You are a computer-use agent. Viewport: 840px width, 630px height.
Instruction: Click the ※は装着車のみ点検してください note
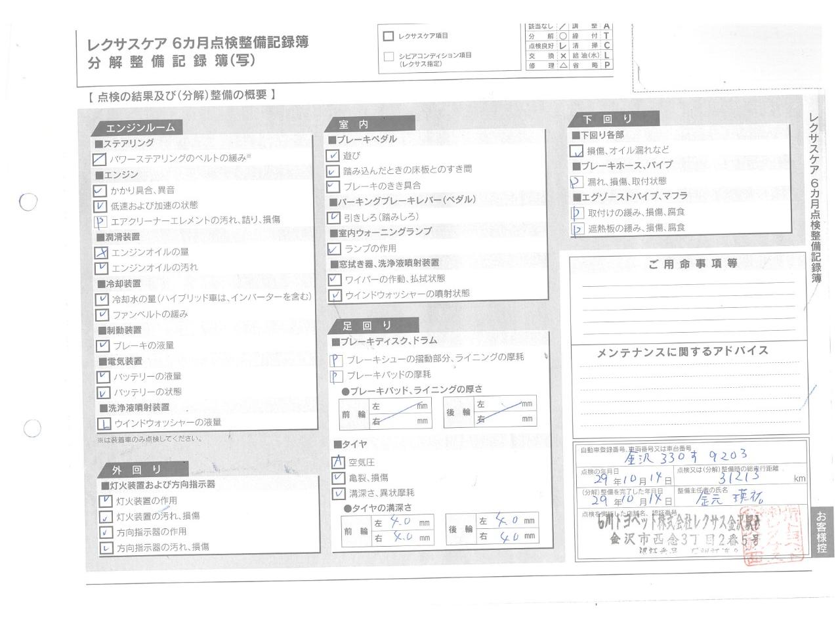click(150, 439)
